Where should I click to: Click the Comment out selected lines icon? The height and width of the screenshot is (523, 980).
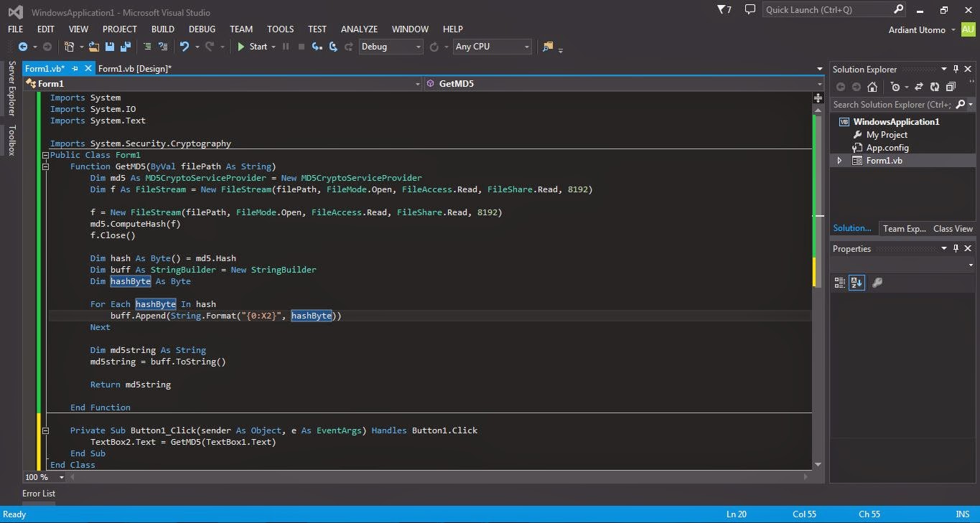tap(147, 47)
